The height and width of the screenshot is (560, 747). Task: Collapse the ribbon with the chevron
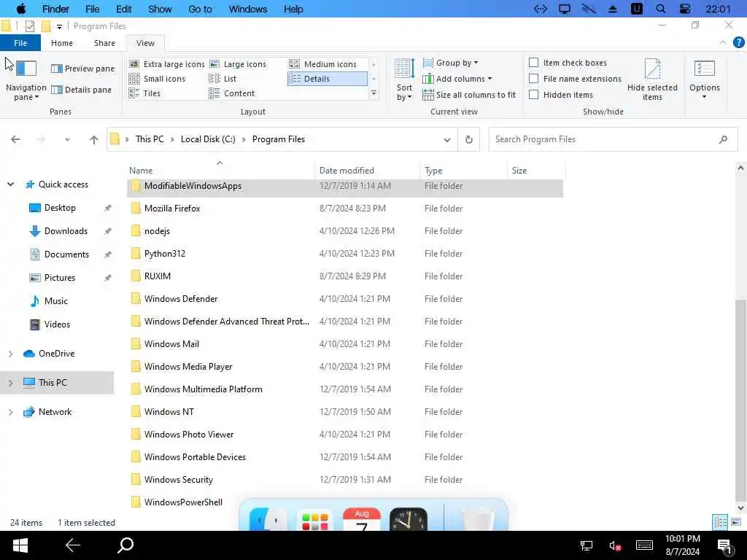pyautogui.click(x=723, y=43)
